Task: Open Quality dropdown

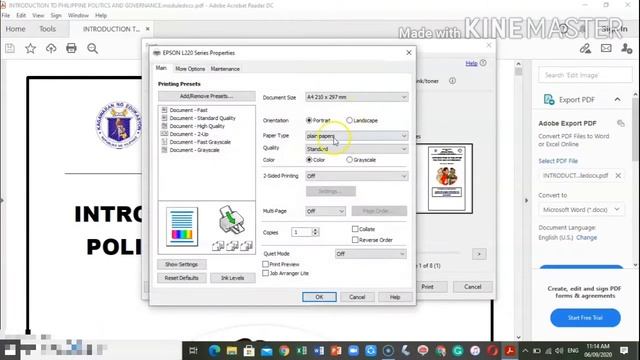Action: tap(357, 149)
